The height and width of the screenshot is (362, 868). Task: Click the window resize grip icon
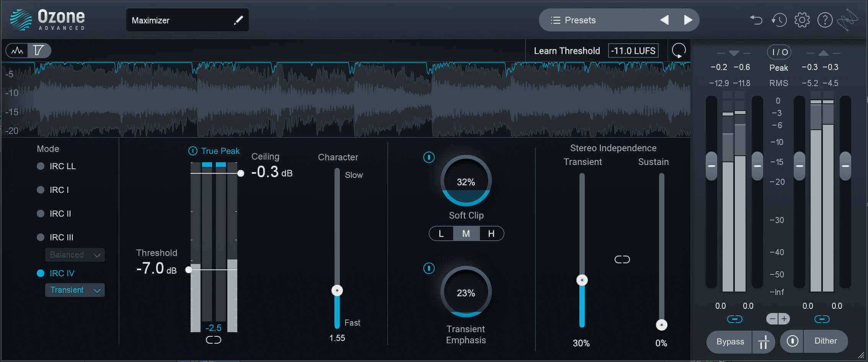pyautogui.click(x=861, y=355)
